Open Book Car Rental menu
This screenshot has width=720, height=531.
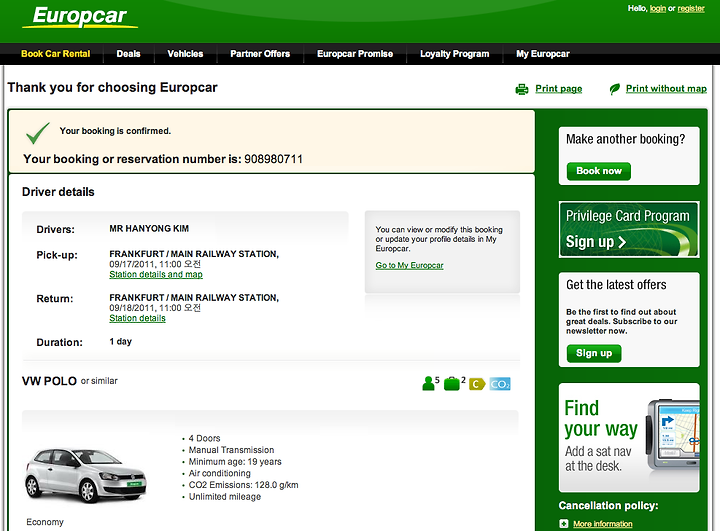pos(56,54)
